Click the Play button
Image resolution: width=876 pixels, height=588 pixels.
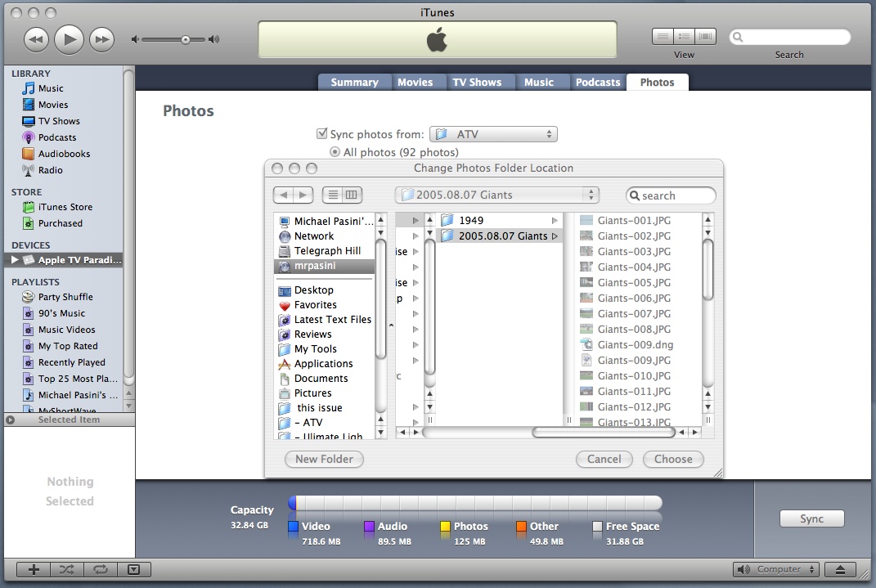point(69,38)
